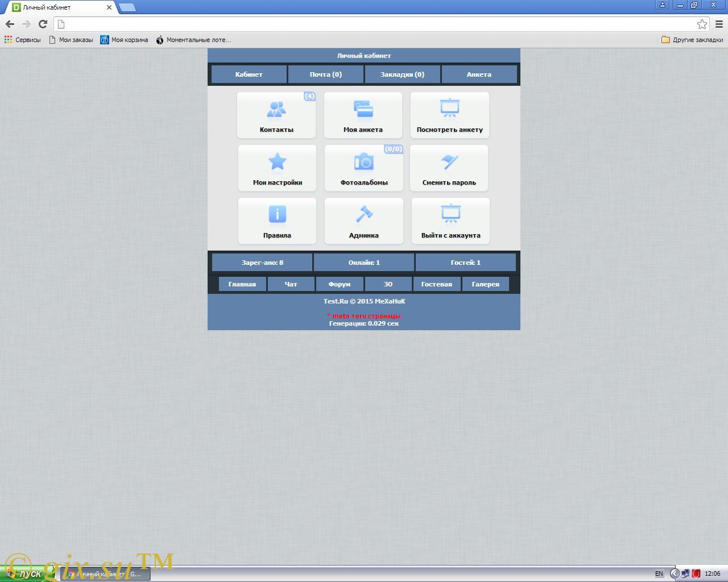Switch to the Кабинет tab
This screenshot has width=728, height=582.
pyautogui.click(x=249, y=74)
